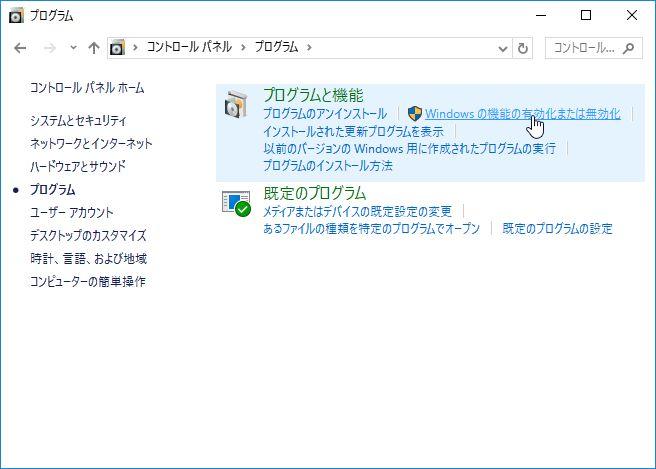Open the recent locations dropdown arrow

click(73, 48)
